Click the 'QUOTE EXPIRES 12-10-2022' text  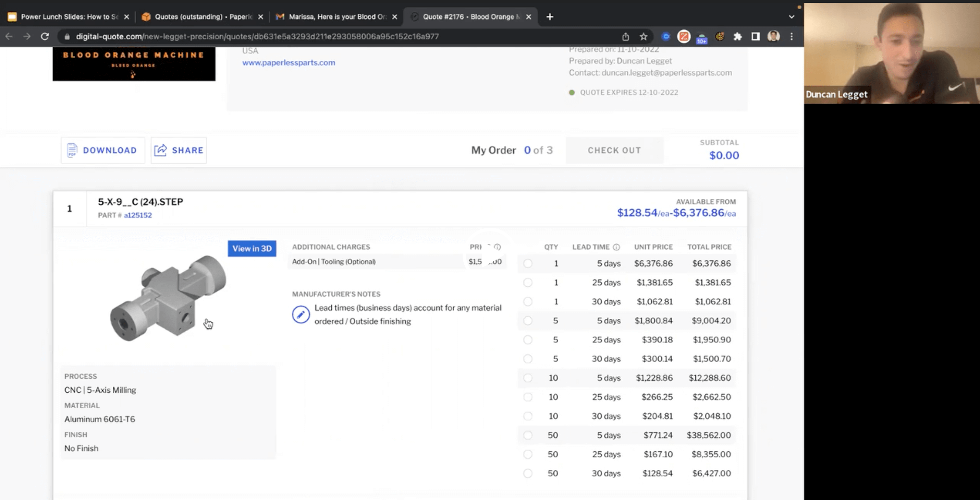coord(629,93)
